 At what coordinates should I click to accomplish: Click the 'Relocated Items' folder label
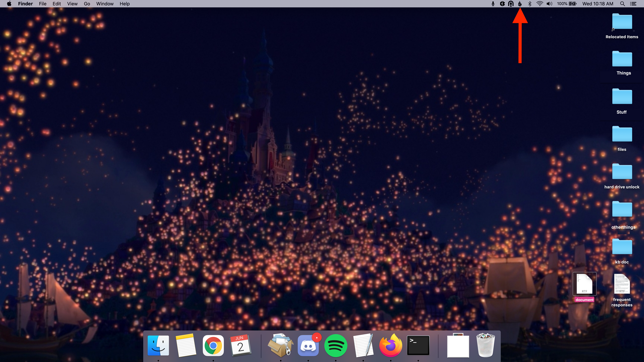click(622, 37)
